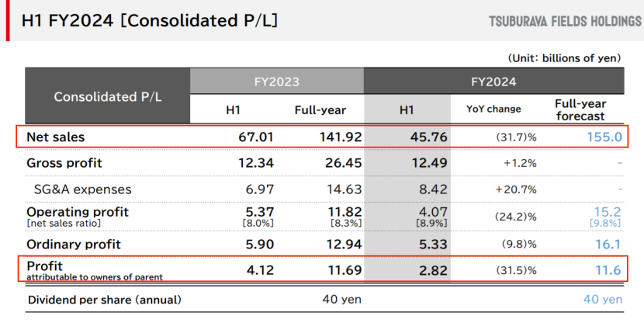Click the blue 40 yen dividend forecast

click(x=603, y=299)
